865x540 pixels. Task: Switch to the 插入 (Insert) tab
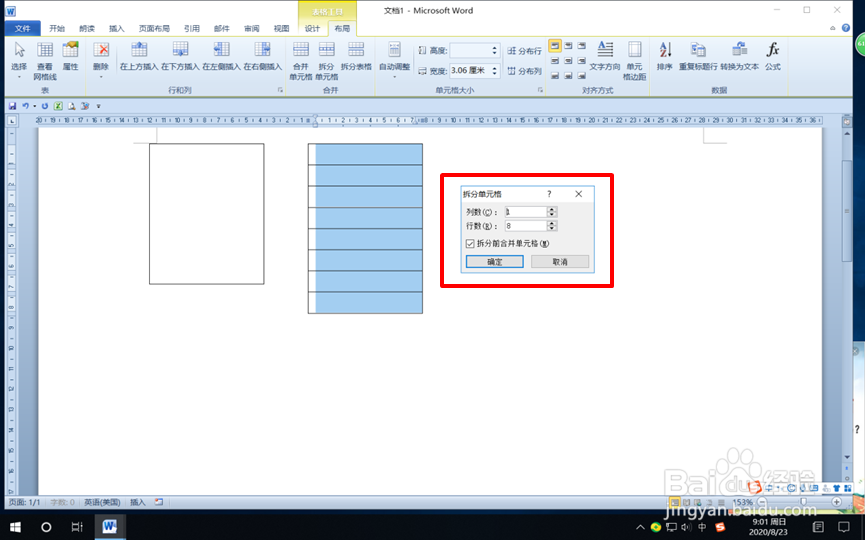coord(116,28)
